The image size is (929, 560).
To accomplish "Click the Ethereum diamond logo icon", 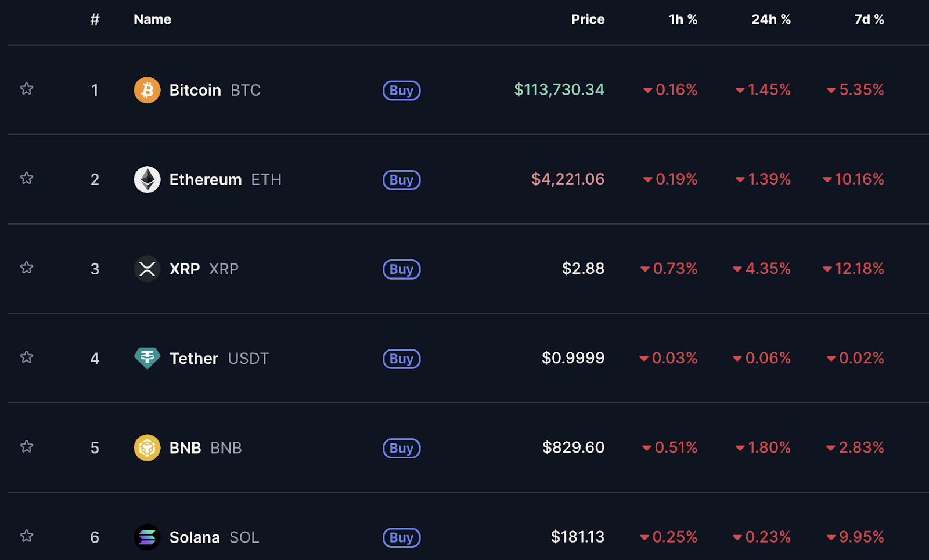I will 147,179.
